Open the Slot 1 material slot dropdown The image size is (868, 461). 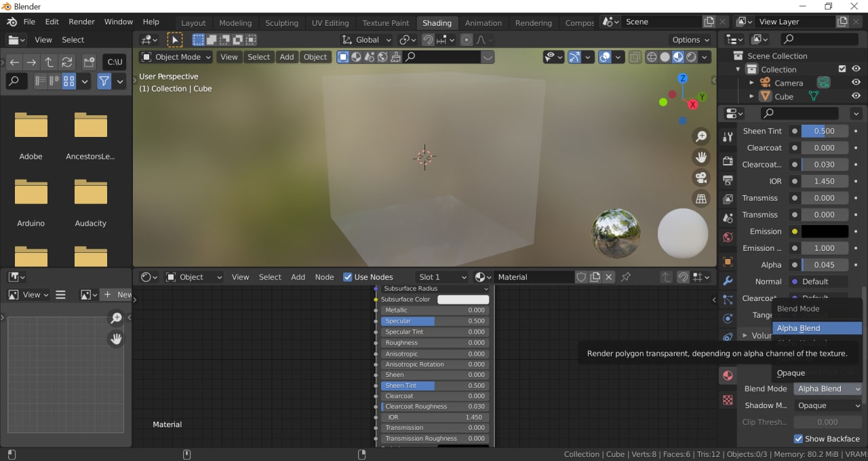442,277
